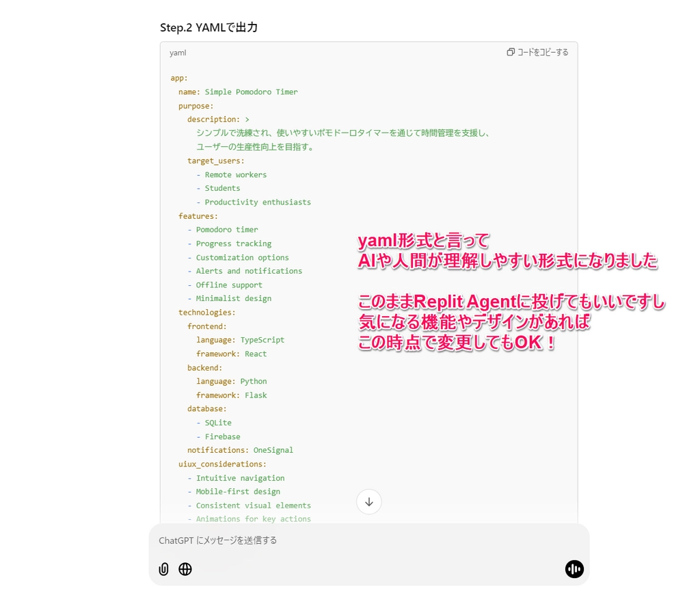Click the 'language: Python' line
The image size is (700, 591).
click(x=231, y=381)
